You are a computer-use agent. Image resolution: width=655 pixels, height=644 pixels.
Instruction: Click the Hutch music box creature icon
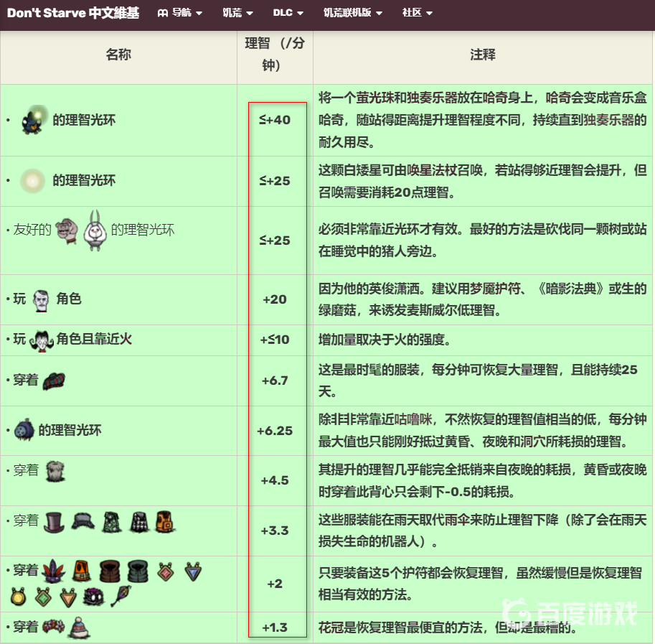click(34, 120)
